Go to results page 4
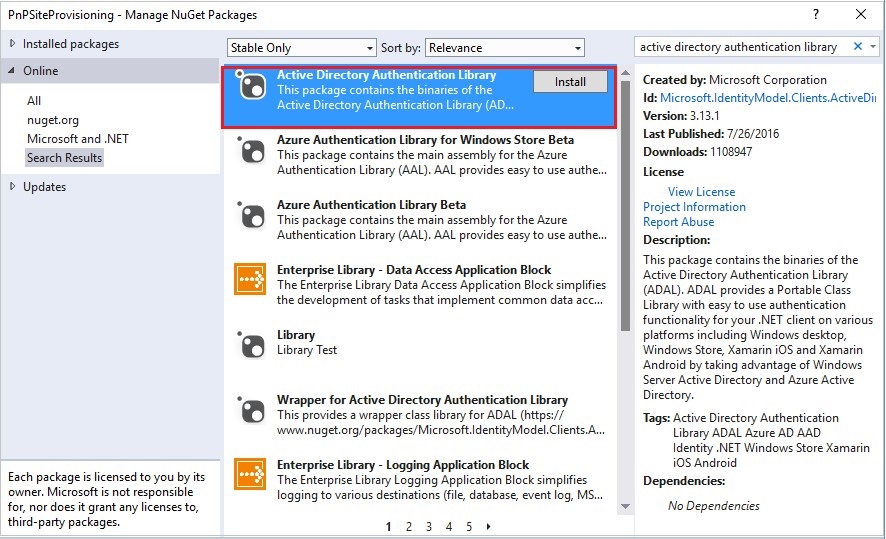Viewport: 886px width, 539px height. (449, 527)
